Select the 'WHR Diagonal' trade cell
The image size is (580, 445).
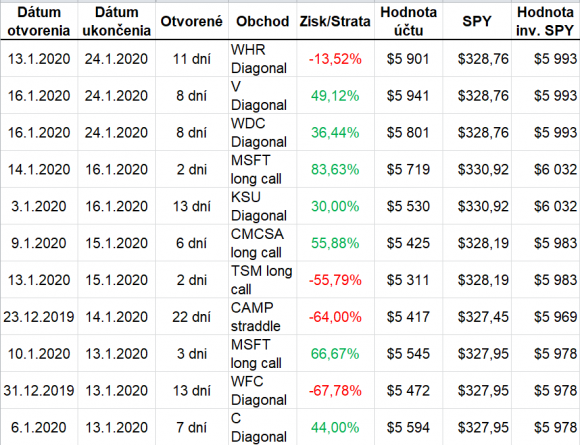[262, 58]
